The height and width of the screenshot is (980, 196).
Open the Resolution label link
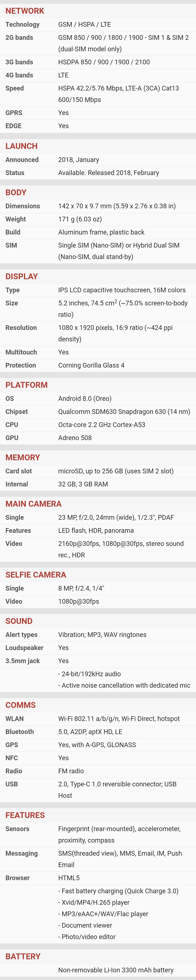click(x=21, y=328)
